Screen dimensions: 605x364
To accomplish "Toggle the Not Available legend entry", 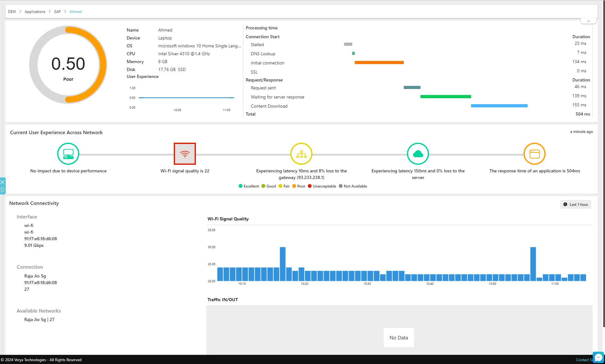I will point(353,186).
